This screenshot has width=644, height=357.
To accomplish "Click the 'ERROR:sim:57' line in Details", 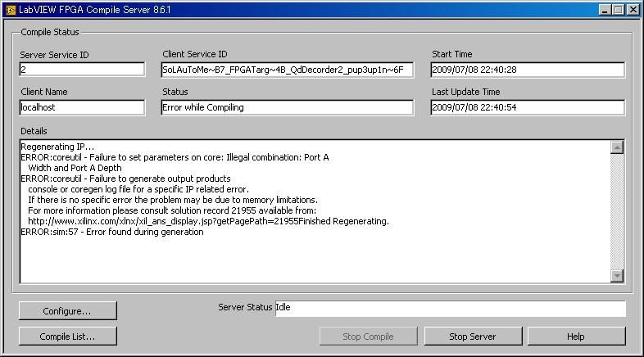I will click(x=112, y=232).
